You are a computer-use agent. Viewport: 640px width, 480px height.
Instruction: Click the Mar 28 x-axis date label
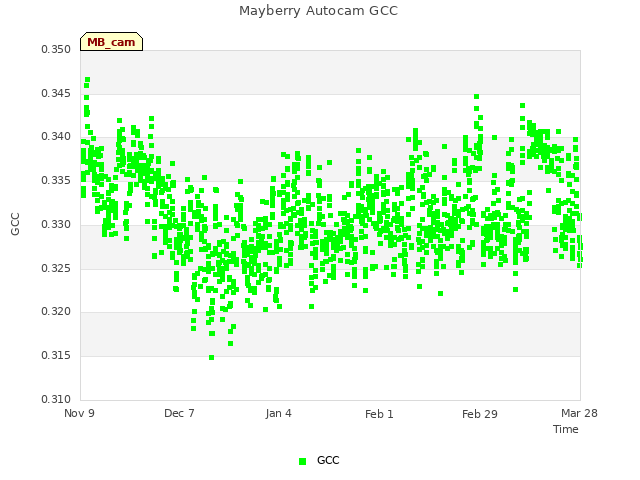pos(579,413)
